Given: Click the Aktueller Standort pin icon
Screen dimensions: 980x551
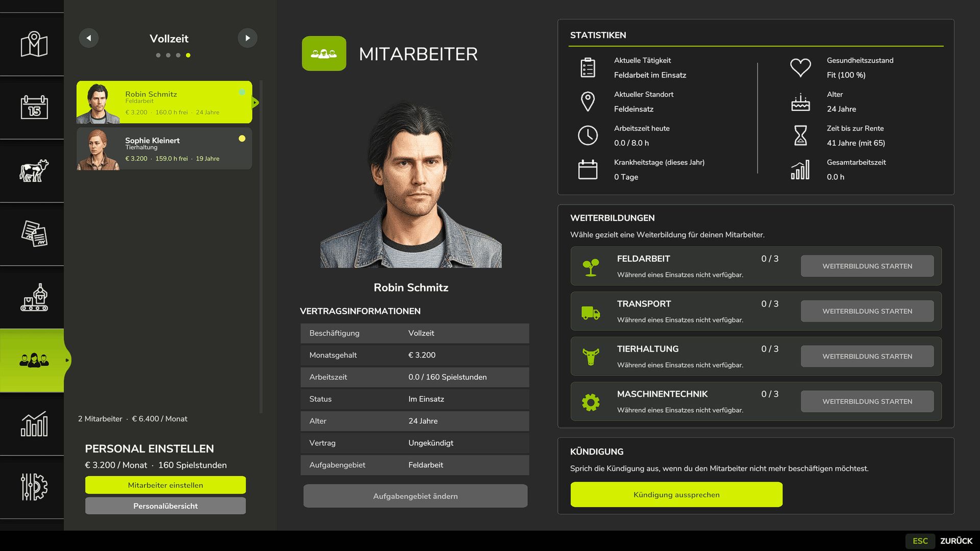Looking at the screenshot, I should click(x=587, y=102).
